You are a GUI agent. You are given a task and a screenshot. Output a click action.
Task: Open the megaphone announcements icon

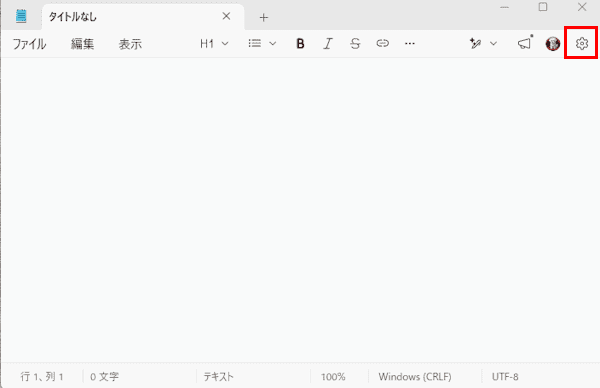click(x=525, y=43)
